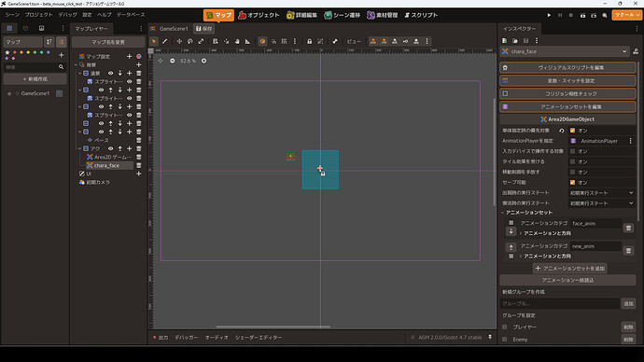Click the マップ名を変更 button
Screen dimensions: 644x362
(x=108, y=42)
